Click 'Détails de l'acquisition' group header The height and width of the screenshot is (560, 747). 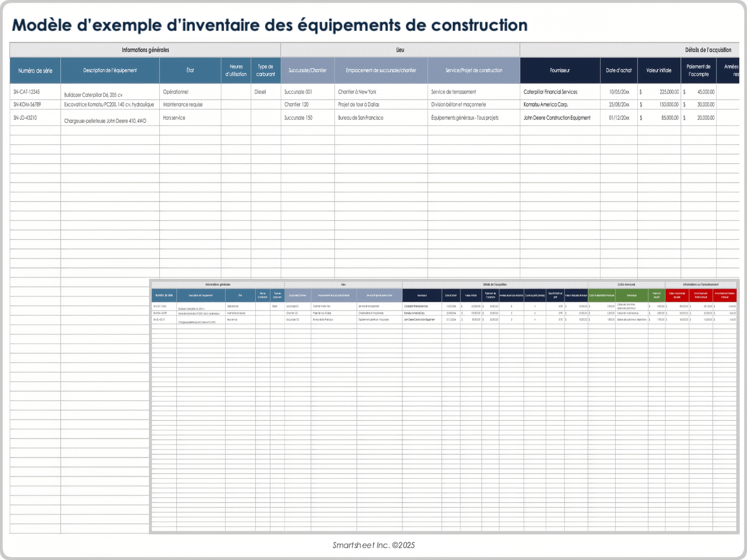(x=630, y=50)
